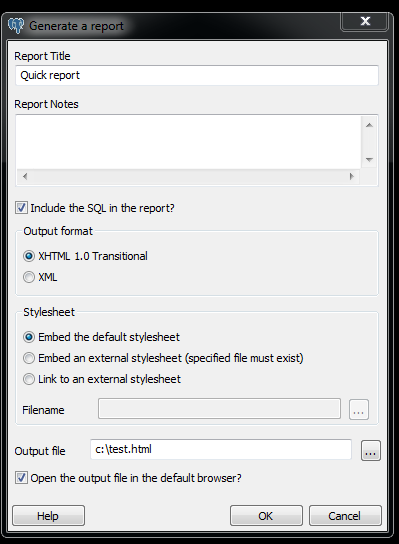Select the XML output format option

29,277
